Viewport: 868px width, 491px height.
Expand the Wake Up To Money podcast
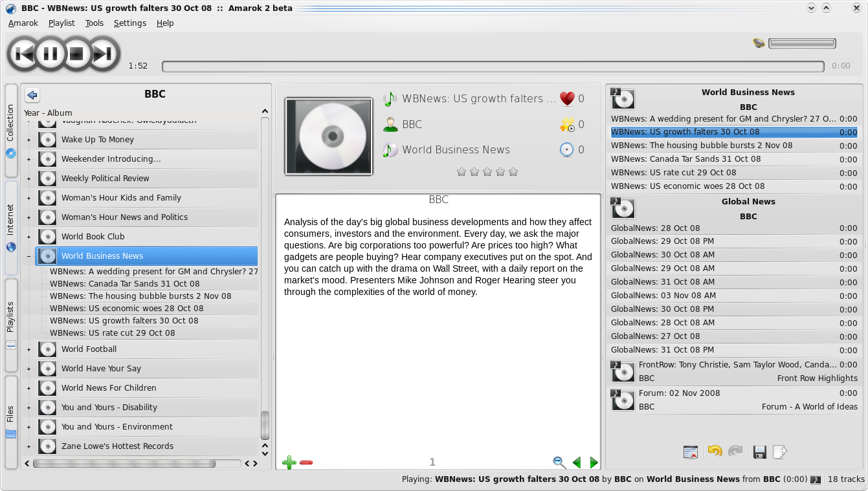[x=28, y=140]
